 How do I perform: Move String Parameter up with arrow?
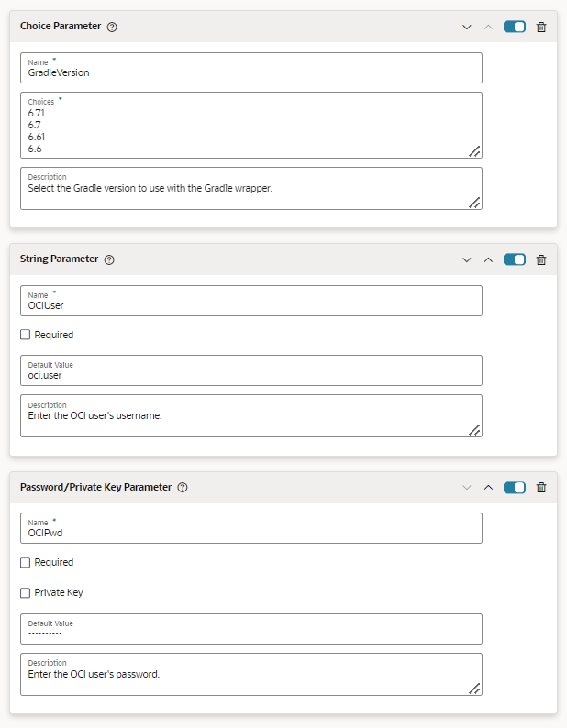pos(488,259)
